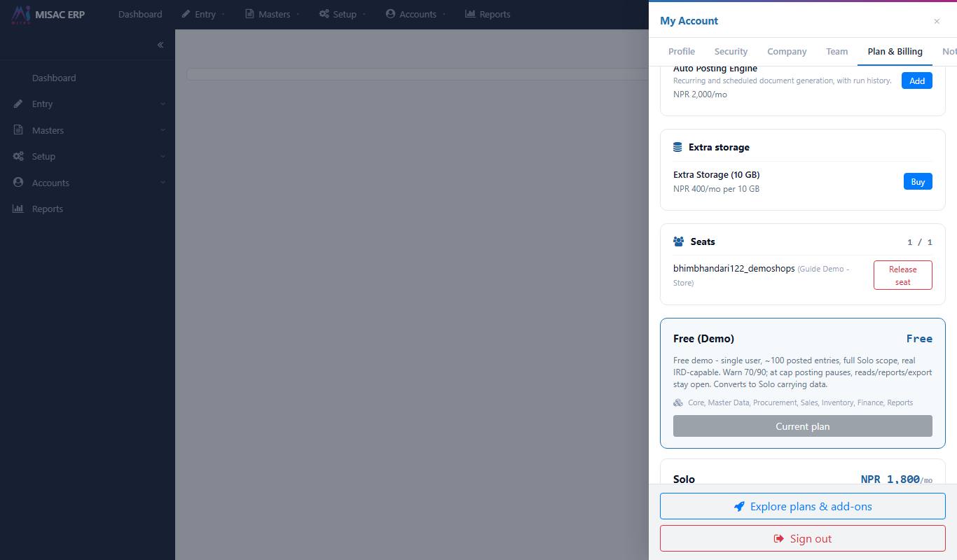Click the modules icon before Core, Master Data
The height and width of the screenshot is (560, 957).
coord(678,402)
